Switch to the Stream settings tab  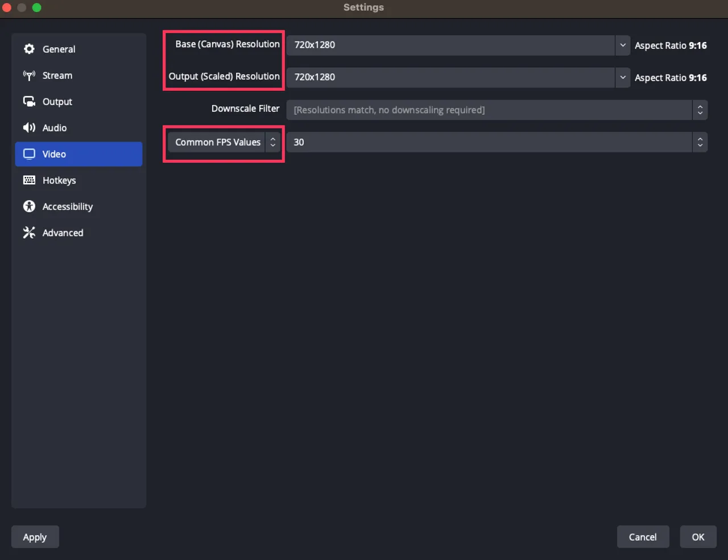point(57,75)
